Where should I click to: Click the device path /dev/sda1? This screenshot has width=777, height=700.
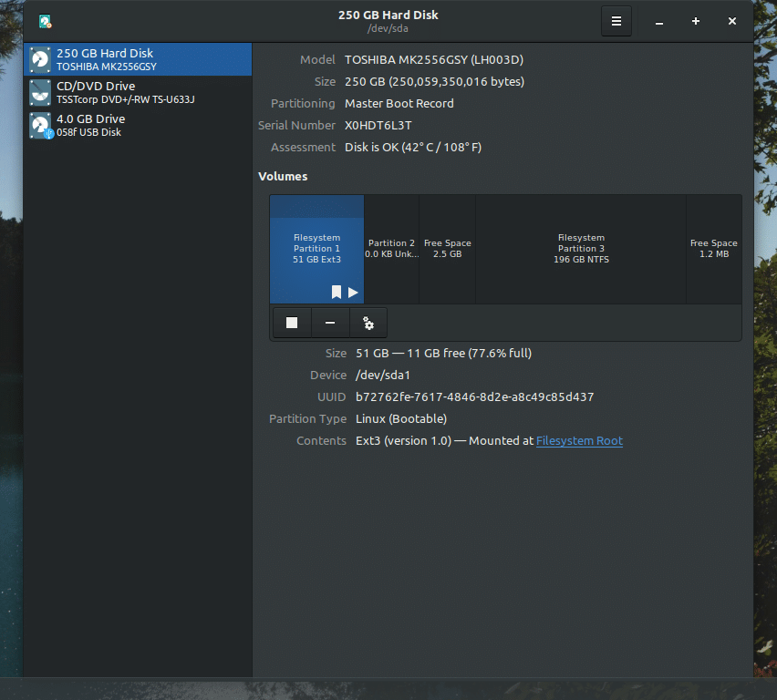click(383, 376)
